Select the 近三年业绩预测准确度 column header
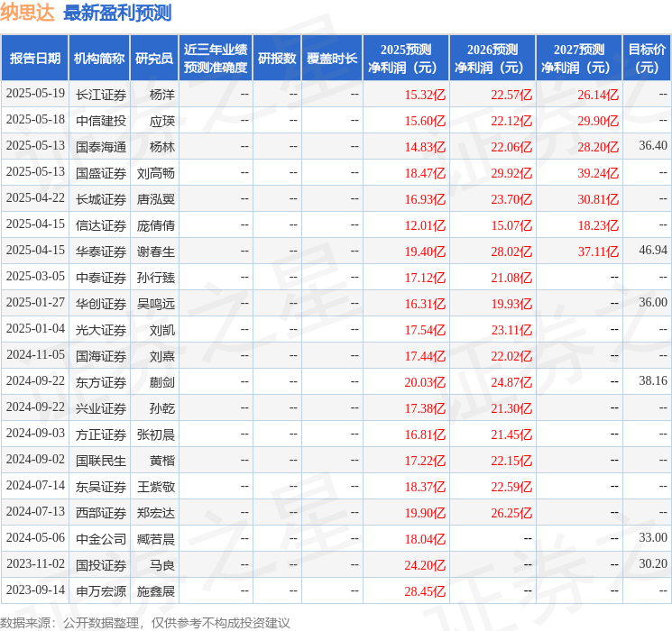This screenshot has height=631, width=672. point(216,58)
